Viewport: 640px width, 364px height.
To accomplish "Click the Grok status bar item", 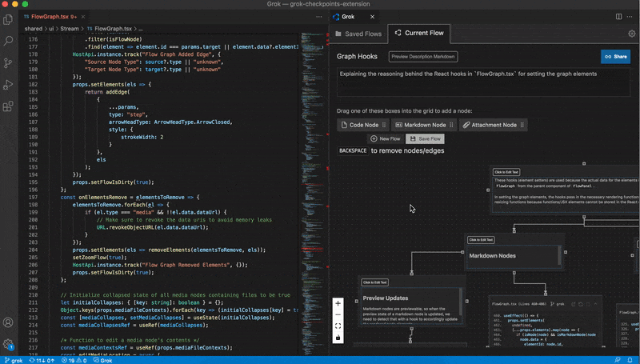I will coord(103,360).
